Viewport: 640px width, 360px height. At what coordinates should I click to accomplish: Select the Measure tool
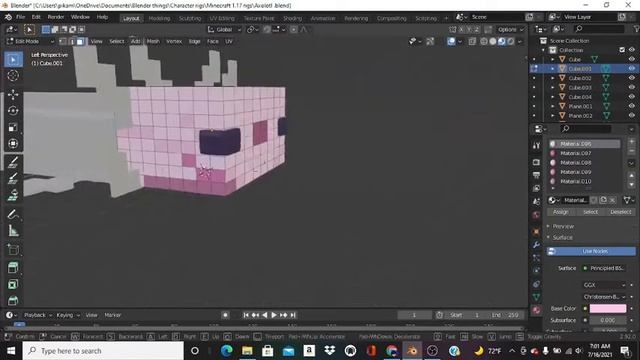[x=13, y=231]
